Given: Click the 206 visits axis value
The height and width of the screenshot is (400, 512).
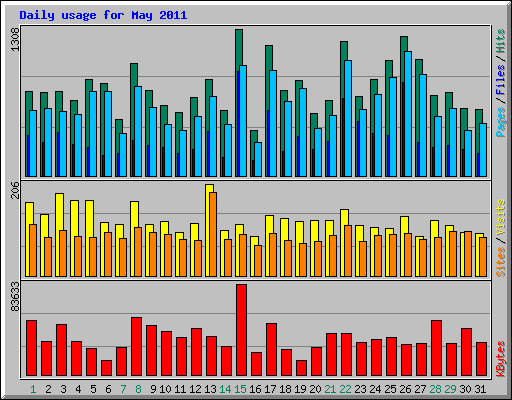Looking at the screenshot, I should (x=15, y=190).
